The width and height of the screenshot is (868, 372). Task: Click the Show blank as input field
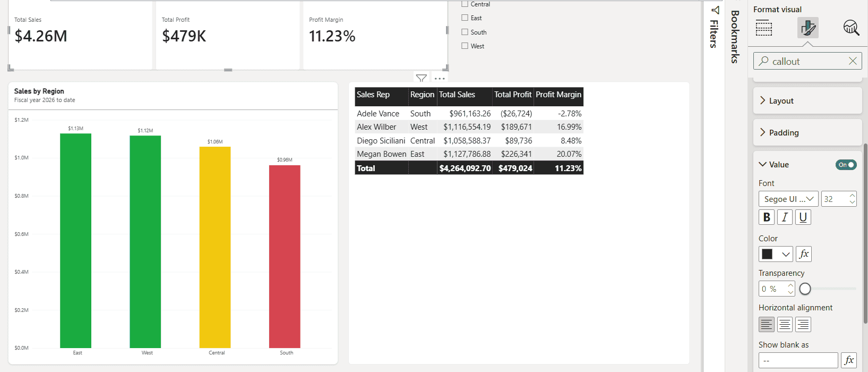[798, 360]
